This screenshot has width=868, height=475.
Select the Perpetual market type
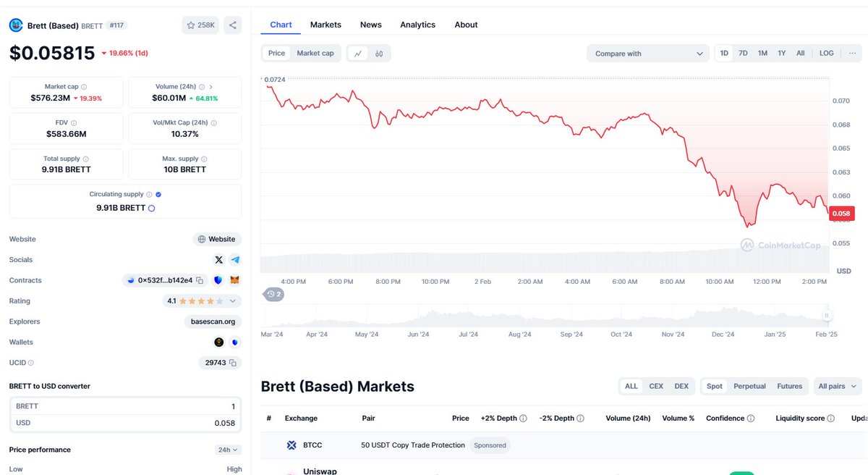749,387
